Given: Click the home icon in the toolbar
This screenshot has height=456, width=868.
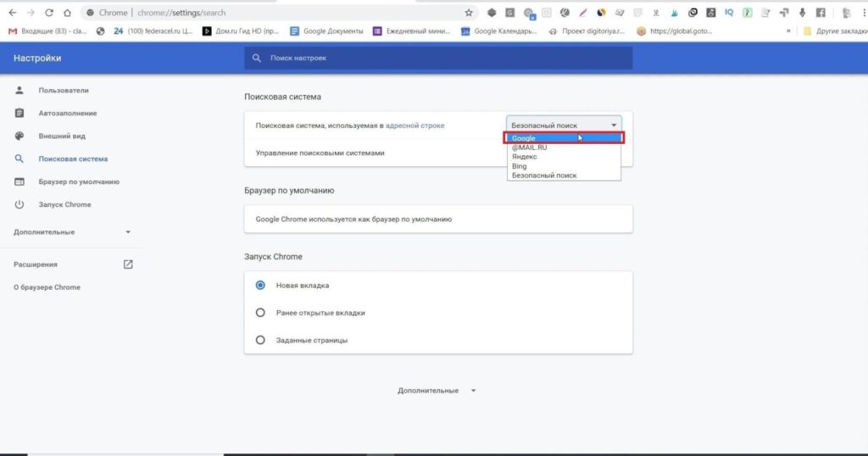Looking at the screenshot, I should point(67,13).
